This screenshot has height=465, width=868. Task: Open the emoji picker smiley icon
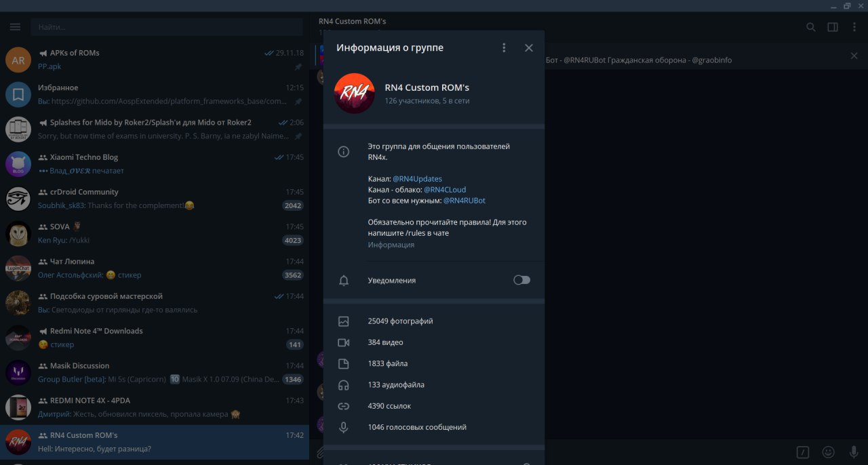point(828,452)
